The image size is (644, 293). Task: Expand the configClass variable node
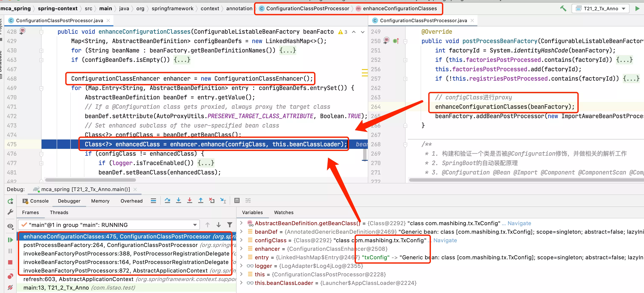[241, 240]
